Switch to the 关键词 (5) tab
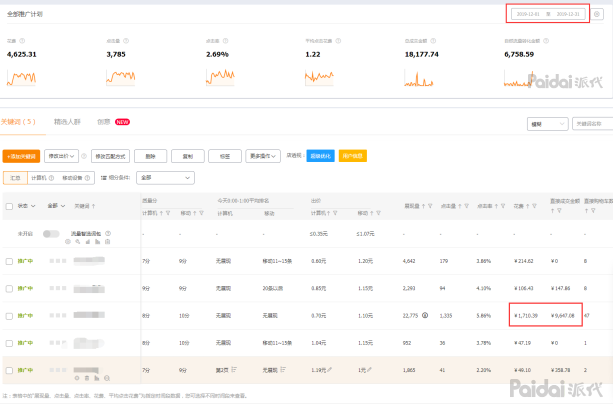Image resolution: width=614 pixels, height=404 pixels. (18, 122)
